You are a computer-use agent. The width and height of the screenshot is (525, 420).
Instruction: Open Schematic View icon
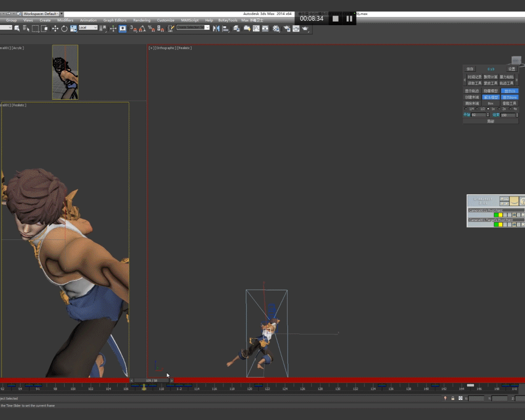(265, 28)
